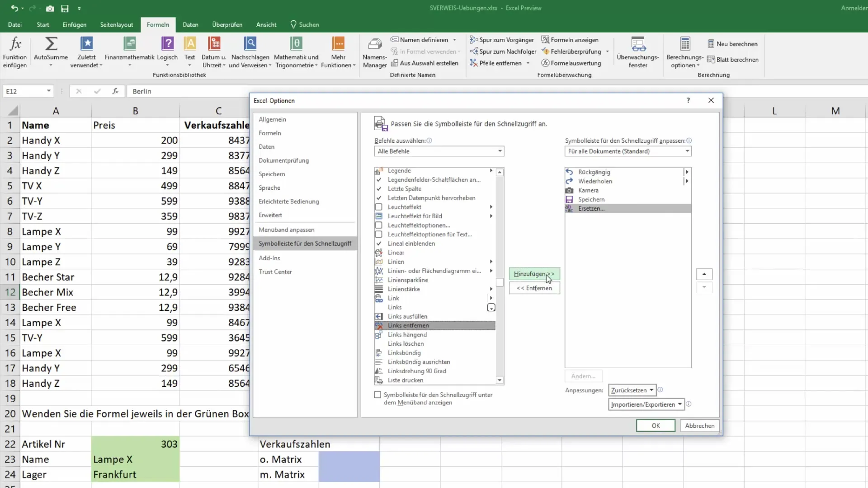Select Letzten Datenpunkt hervorheben command
This screenshot has width=868, height=488.
434,198
